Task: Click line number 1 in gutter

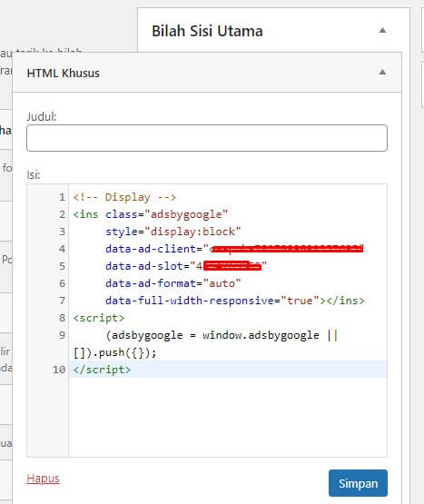Action: [63, 197]
